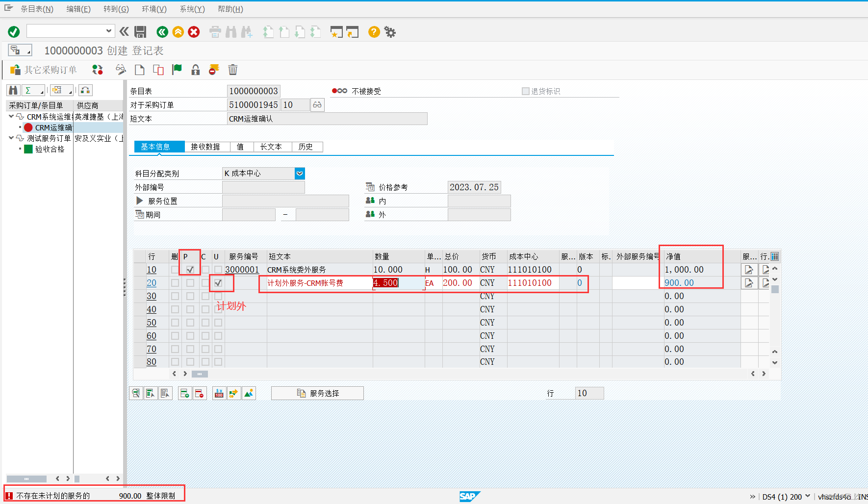Click the table settings icon at grid corner
This screenshot has height=504, width=868.
pos(775,256)
